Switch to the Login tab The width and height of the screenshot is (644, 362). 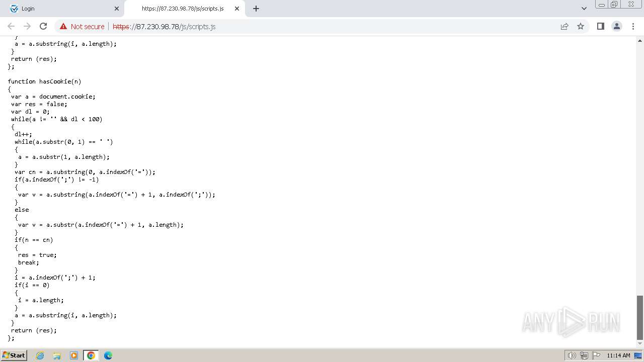(64, 9)
